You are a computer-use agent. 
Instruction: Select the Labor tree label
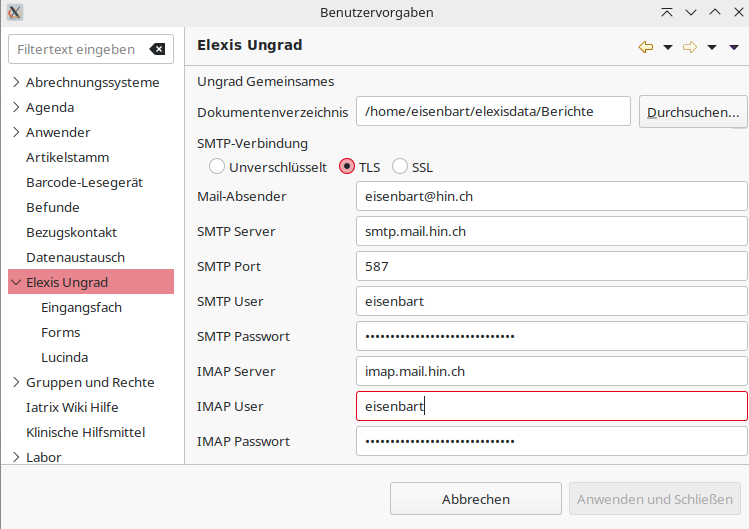tap(43, 457)
